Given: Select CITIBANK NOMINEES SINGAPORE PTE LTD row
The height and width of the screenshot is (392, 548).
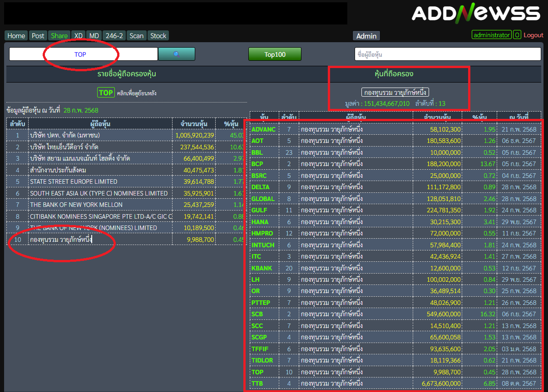Looking at the screenshot, I should coord(100,216).
